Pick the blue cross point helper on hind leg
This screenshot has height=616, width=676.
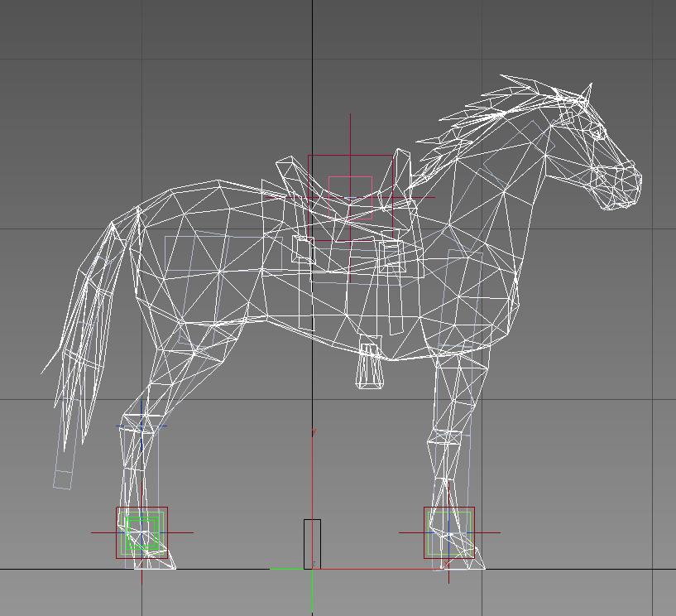[x=141, y=426]
